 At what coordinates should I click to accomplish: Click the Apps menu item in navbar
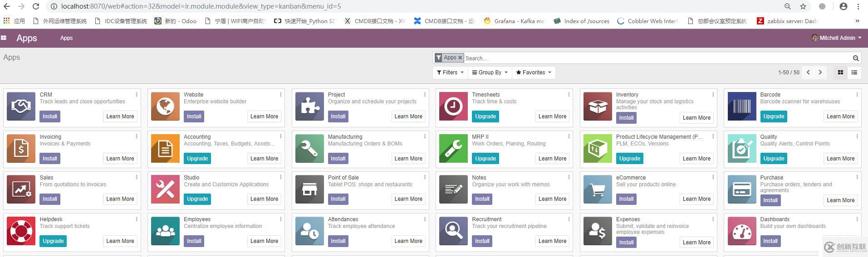coord(66,38)
